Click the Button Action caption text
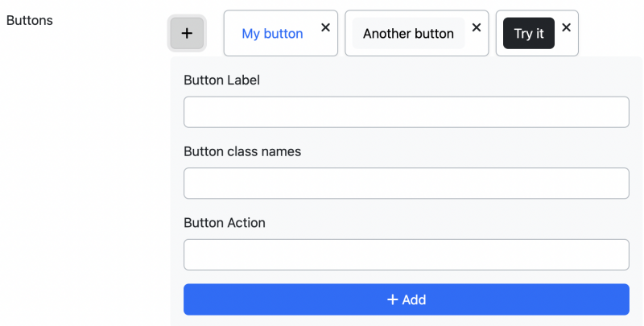The height and width of the screenshot is (326, 644). (225, 222)
